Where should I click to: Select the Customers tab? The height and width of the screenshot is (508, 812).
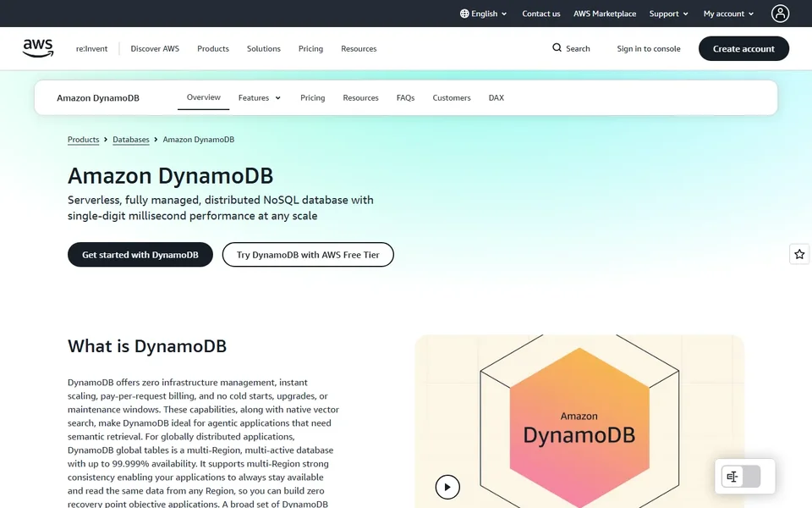452,97
